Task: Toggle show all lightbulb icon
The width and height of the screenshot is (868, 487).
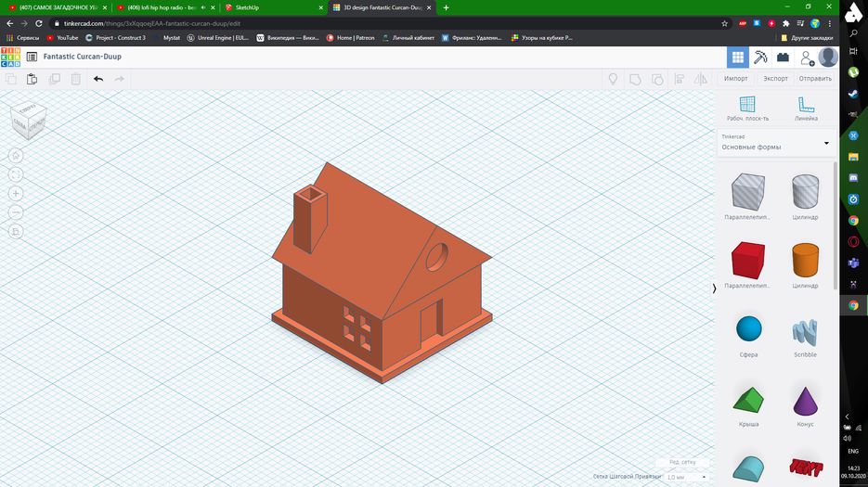Action: click(x=613, y=79)
